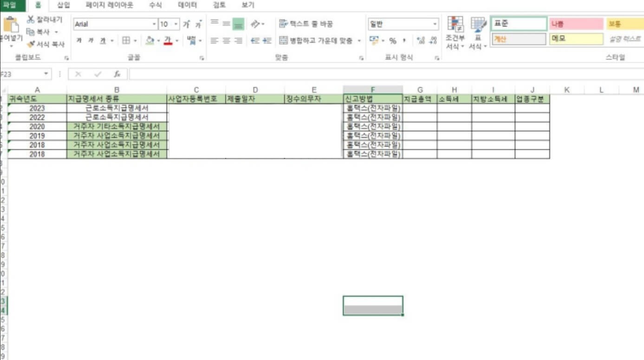644x360 pixels.
Task: Apply the 메모 cell style
Action: (x=576, y=39)
